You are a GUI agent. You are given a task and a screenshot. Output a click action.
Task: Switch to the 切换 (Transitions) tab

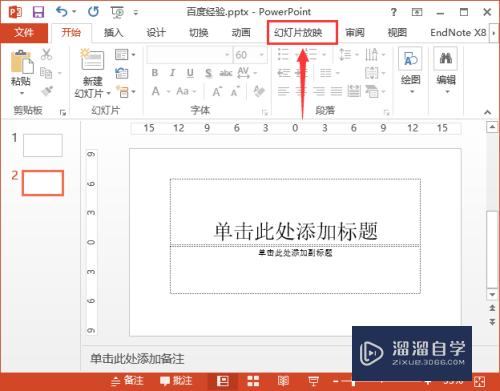pyautogui.click(x=199, y=33)
